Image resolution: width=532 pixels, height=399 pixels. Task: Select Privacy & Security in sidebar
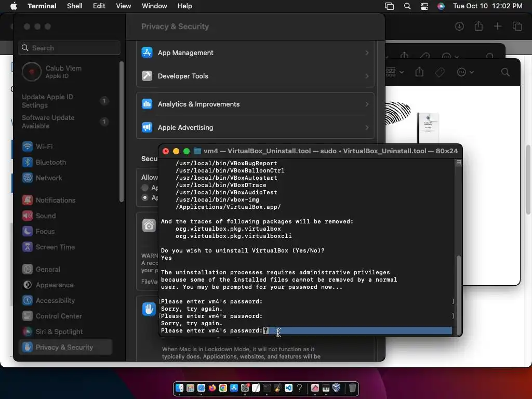point(65,347)
